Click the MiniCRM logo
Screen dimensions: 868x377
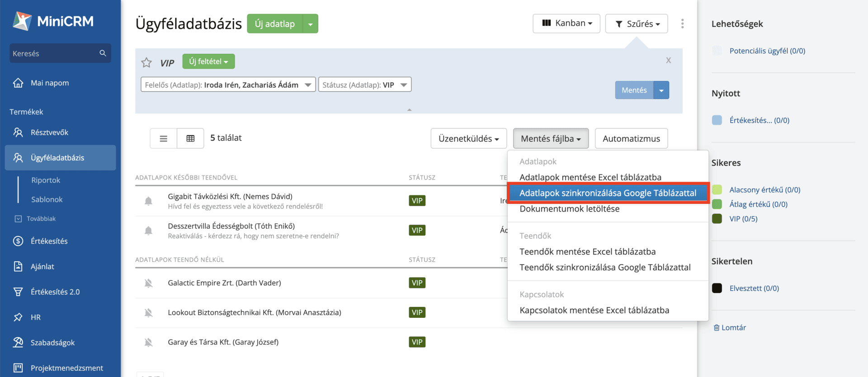[x=53, y=21]
